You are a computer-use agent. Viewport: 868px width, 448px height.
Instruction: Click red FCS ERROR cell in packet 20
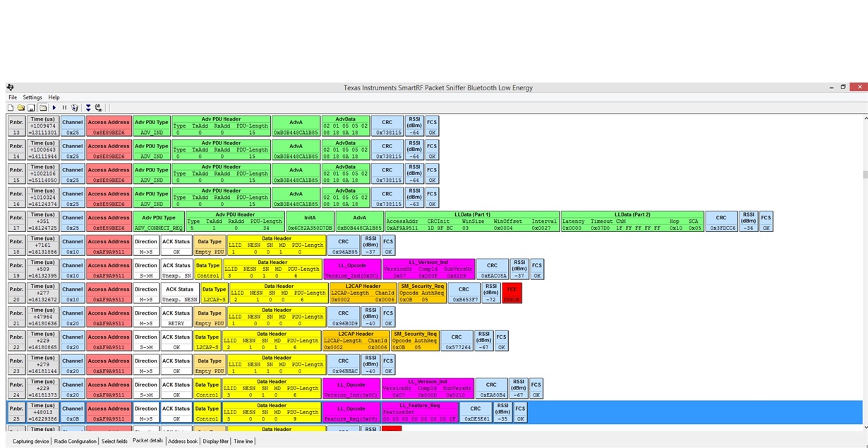[512, 294]
